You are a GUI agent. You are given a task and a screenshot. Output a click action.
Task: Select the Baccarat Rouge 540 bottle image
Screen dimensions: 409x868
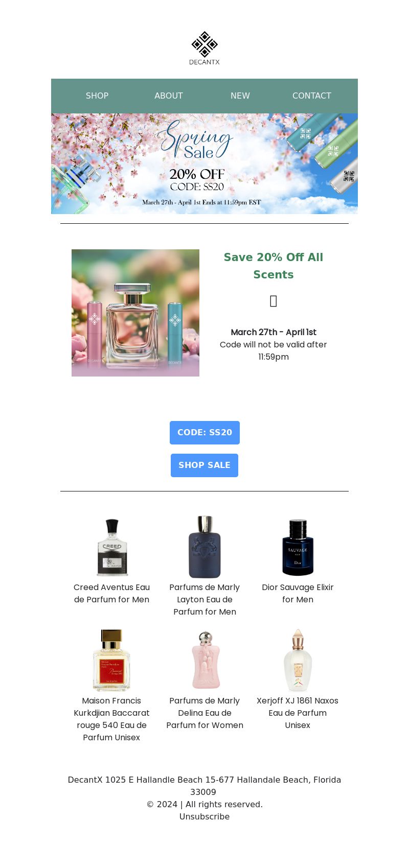point(111,660)
